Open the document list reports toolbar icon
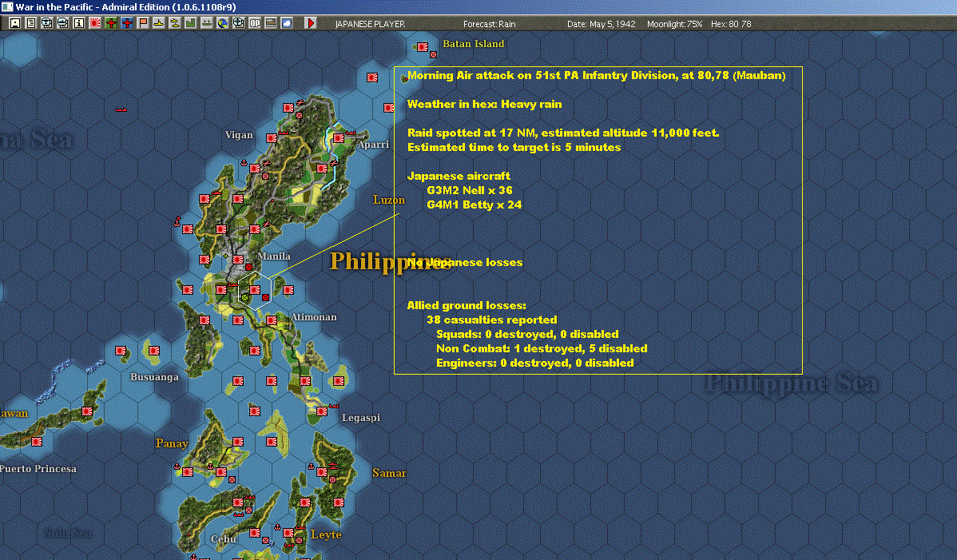 pos(30,23)
